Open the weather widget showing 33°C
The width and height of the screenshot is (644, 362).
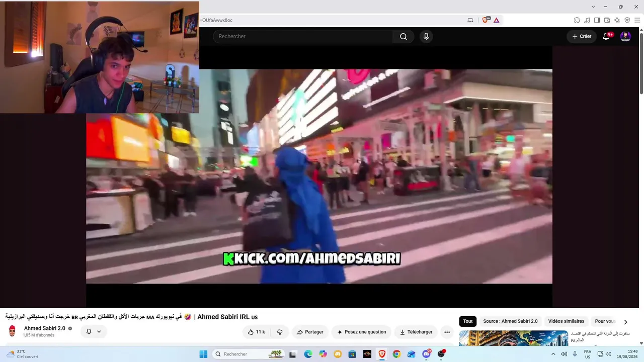click(23, 354)
